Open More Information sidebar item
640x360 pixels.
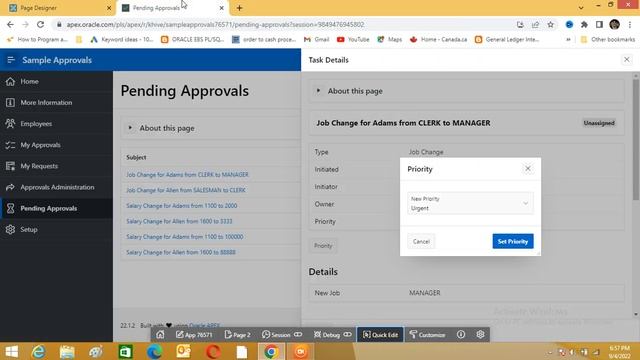point(56,102)
